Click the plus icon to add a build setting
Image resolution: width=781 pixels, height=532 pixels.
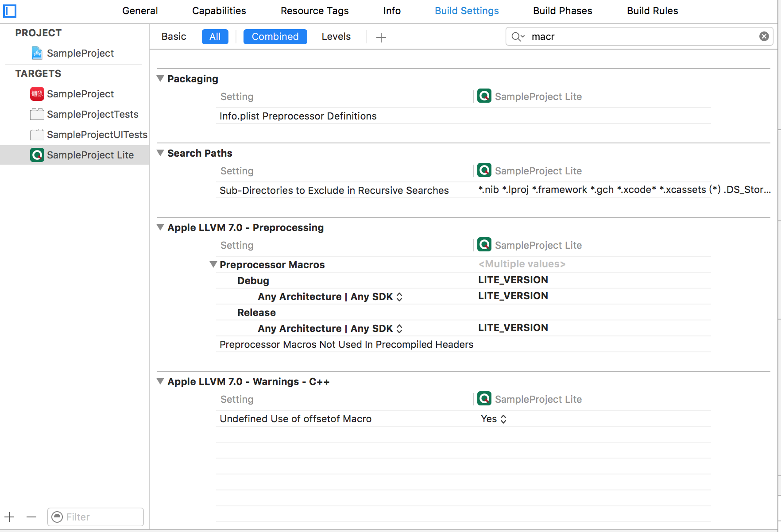click(381, 37)
